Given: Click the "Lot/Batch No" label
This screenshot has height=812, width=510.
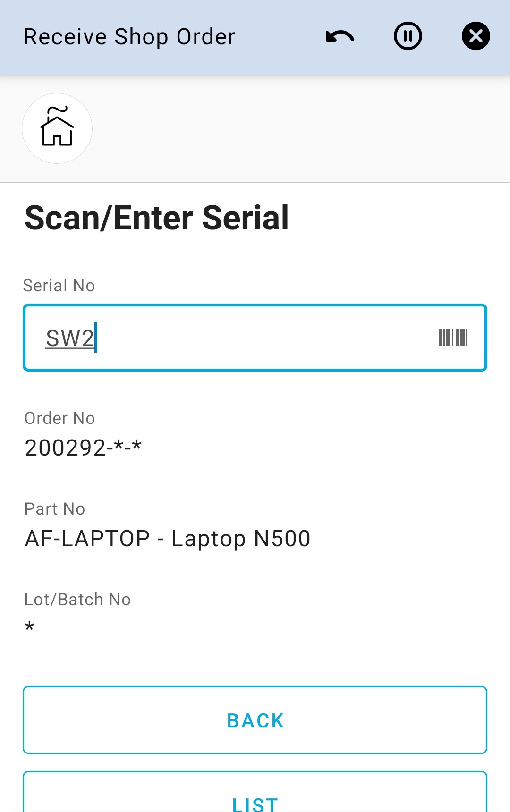Looking at the screenshot, I should click(x=77, y=600).
